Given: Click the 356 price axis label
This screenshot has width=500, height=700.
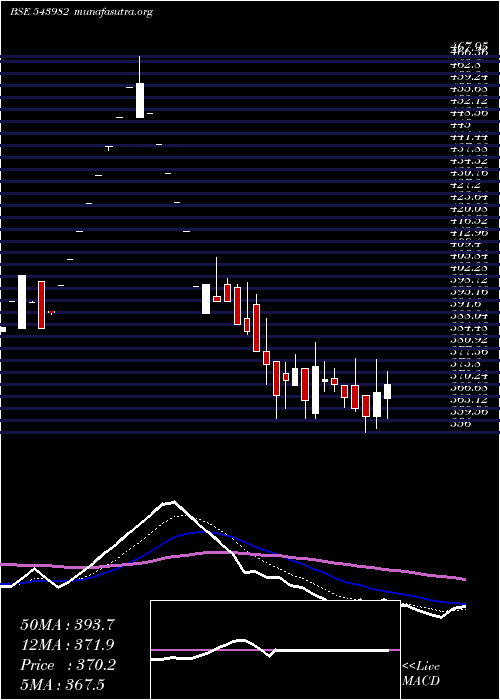Looking at the screenshot, I should (x=461, y=424).
